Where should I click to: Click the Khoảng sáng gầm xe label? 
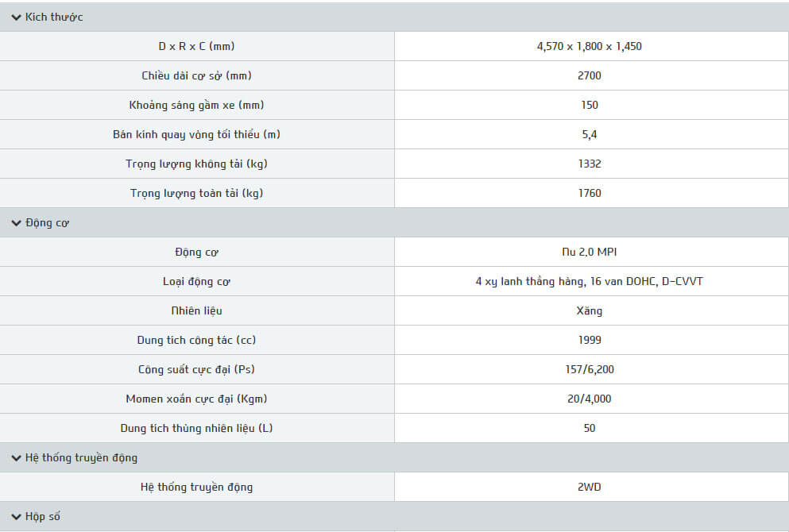click(x=196, y=105)
